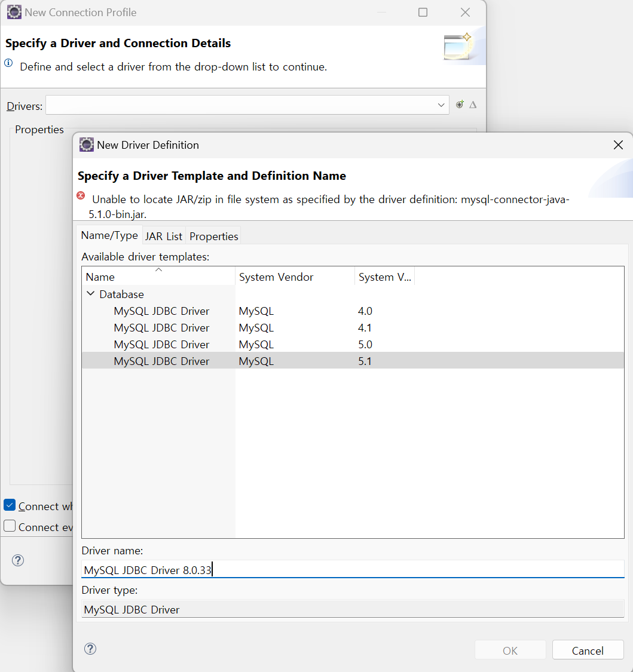This screenshot has height=672, width=633.
Task: Click the New Connection Profile title bar icon
Action: point(14,12)
